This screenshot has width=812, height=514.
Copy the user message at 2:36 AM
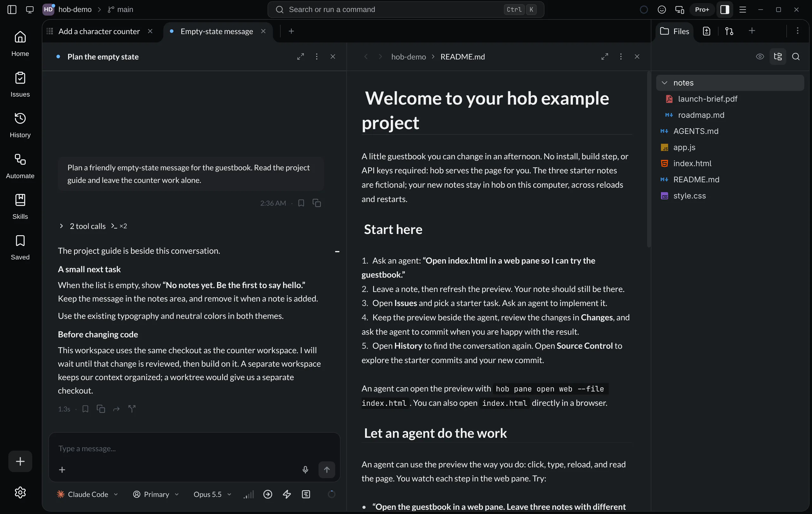click(x=316, y=203)
